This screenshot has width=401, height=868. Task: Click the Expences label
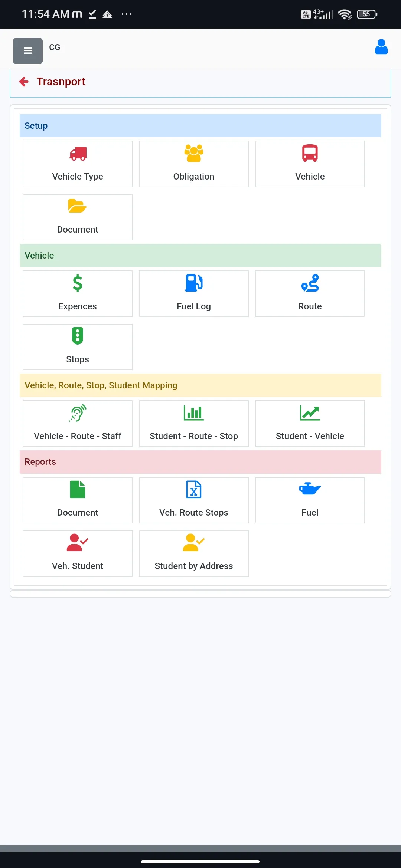point(78,306)
